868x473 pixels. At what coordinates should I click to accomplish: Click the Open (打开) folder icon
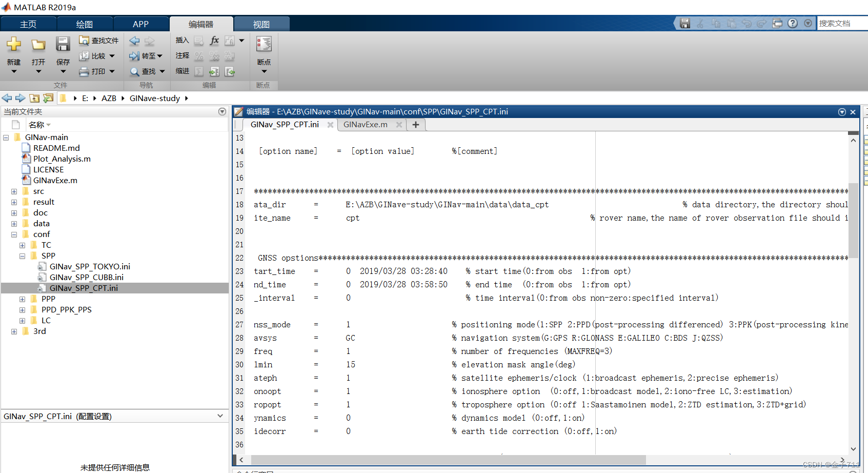pyautogui.click(x=38, y=45)
